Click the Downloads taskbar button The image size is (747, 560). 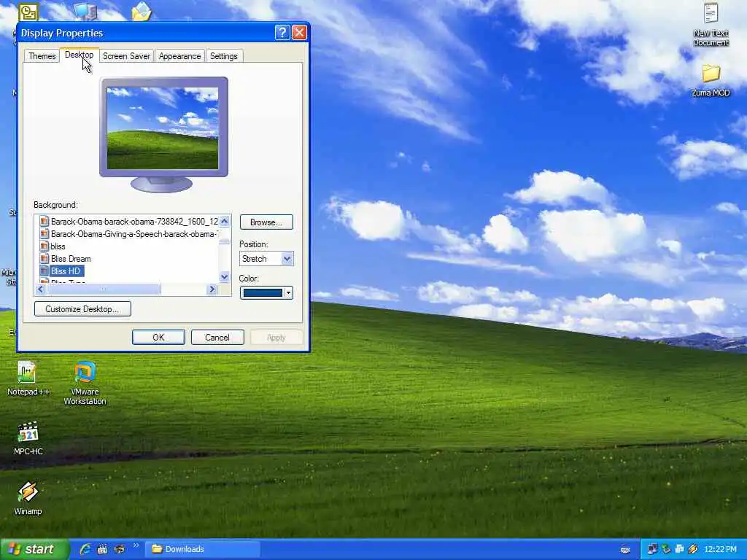point(203,549)
